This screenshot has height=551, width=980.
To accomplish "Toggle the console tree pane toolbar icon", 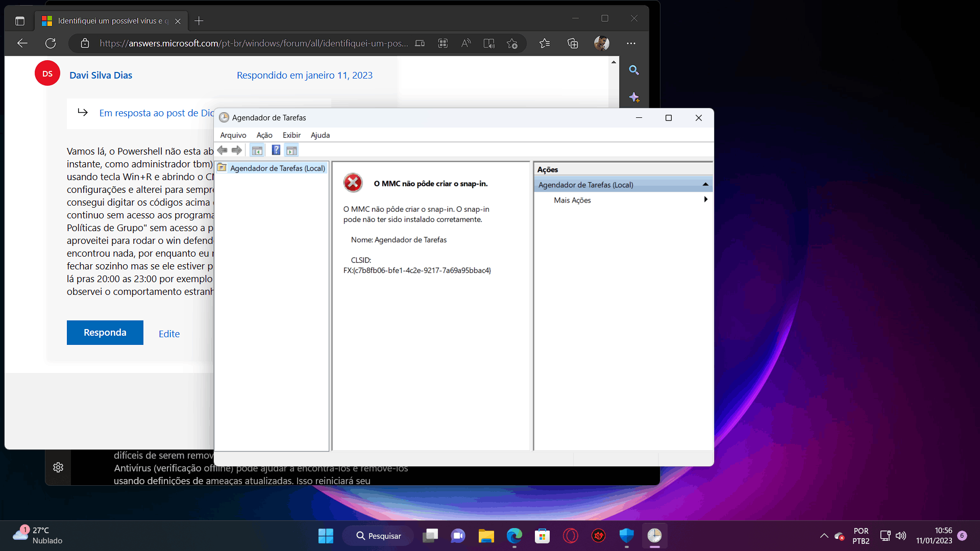I will [x=257, y=150].
